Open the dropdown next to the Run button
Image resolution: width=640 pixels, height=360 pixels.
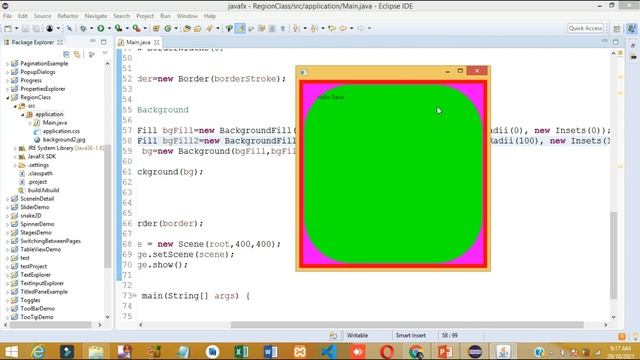(109, 28)
